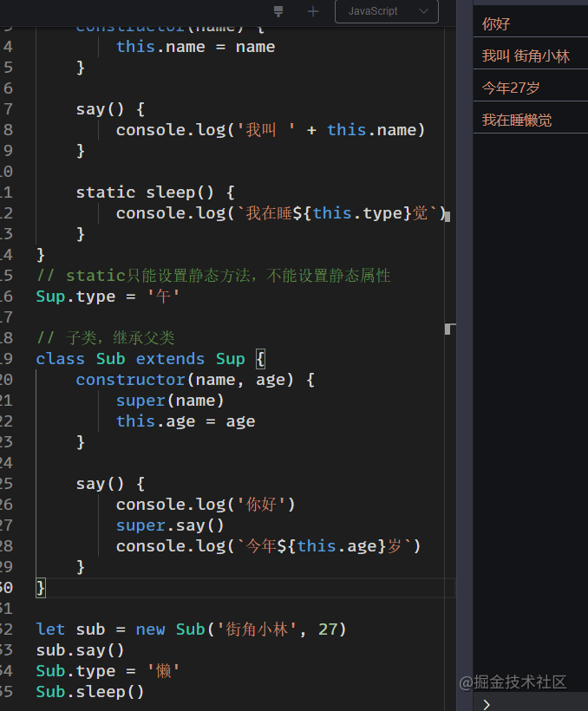The image size is (588, 711).
Task: Click the Sub.sleep() call line
Action: tap(90, 692)
